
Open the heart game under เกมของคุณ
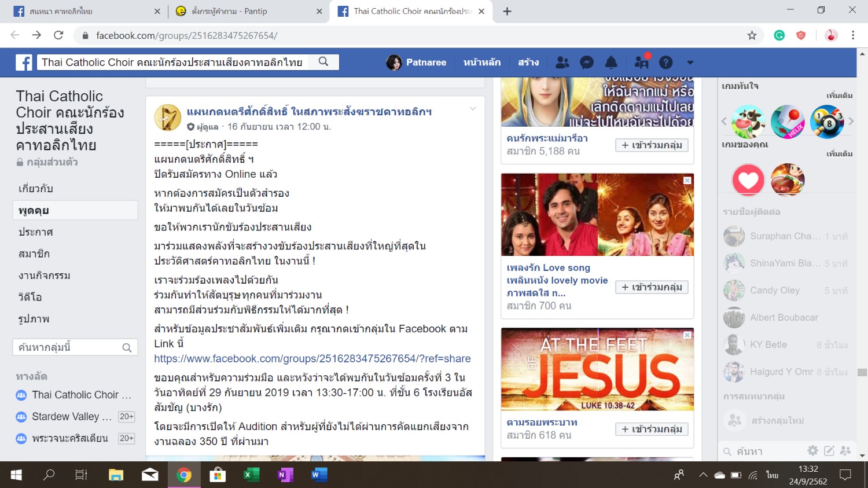[x=748, y=180]
